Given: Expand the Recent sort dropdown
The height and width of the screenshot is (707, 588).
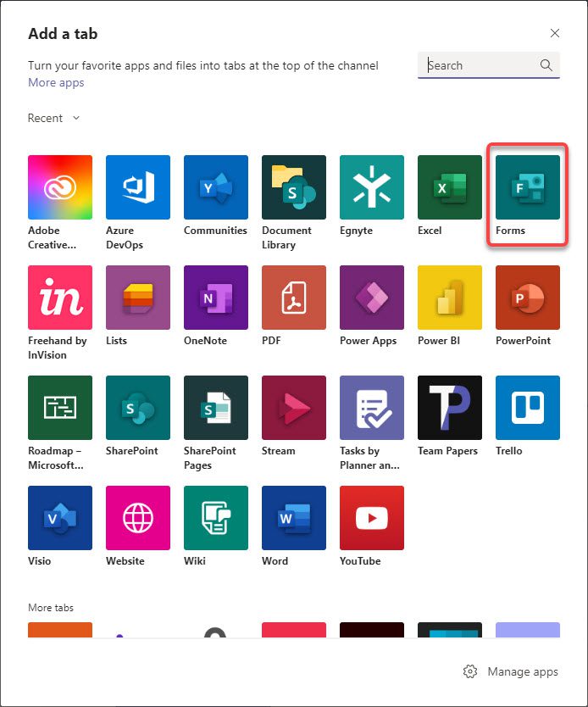Looking at the screenshot, I should (53, 118).
